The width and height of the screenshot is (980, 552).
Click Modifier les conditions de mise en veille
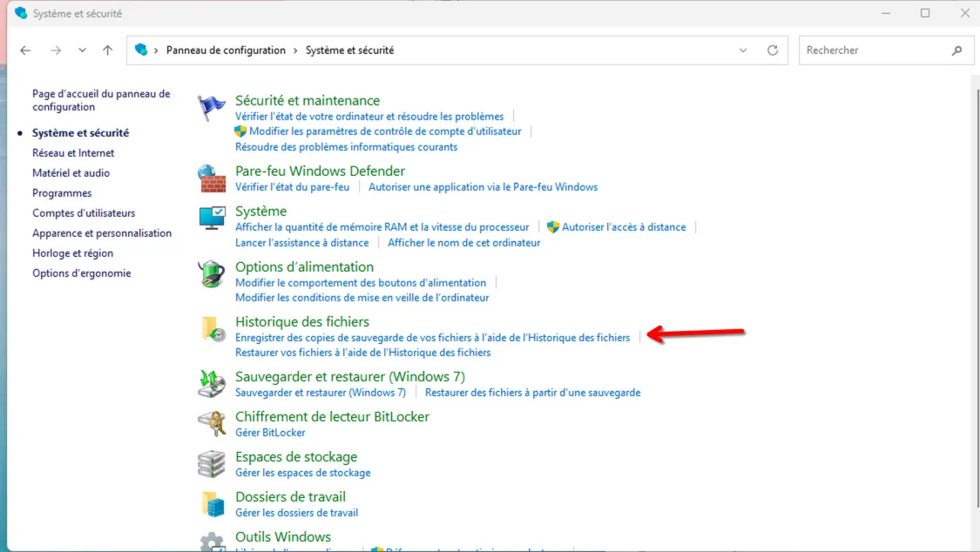coord(362,297)
